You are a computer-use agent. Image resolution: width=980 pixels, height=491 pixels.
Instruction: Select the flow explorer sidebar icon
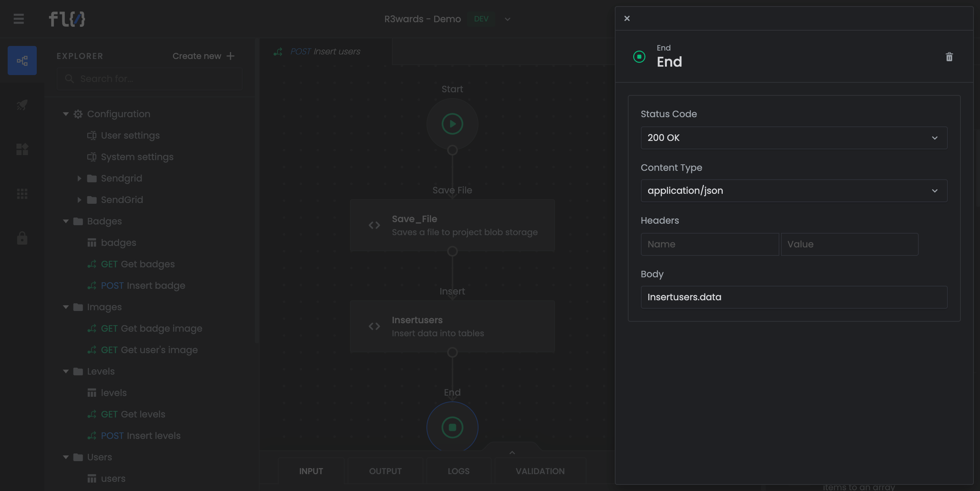point(22,61)
